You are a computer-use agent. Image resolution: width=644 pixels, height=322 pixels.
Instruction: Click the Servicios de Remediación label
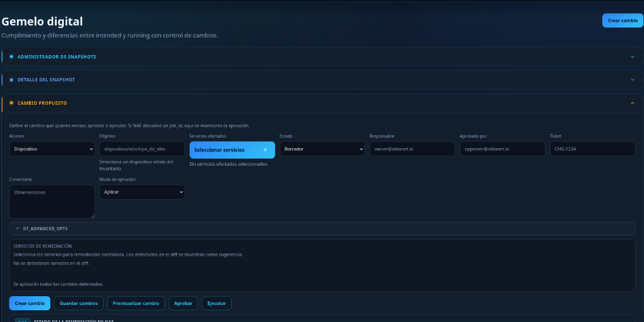(43, 246)
